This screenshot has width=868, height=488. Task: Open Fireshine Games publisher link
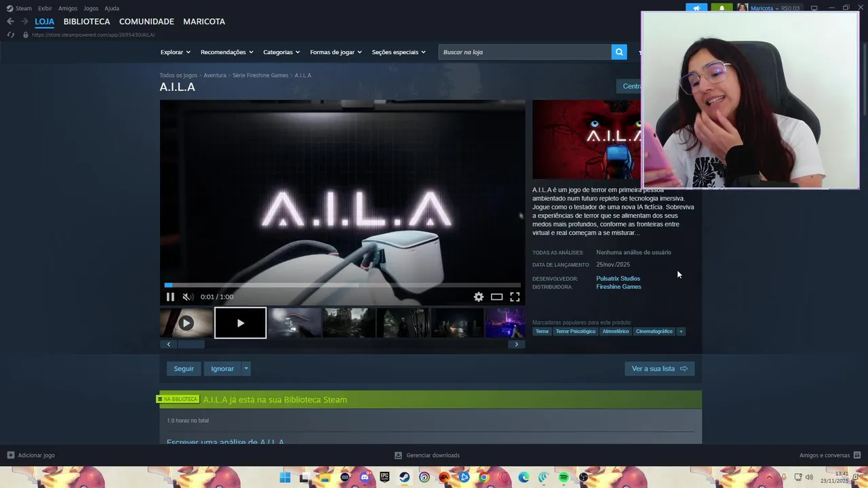click(618, 287)
